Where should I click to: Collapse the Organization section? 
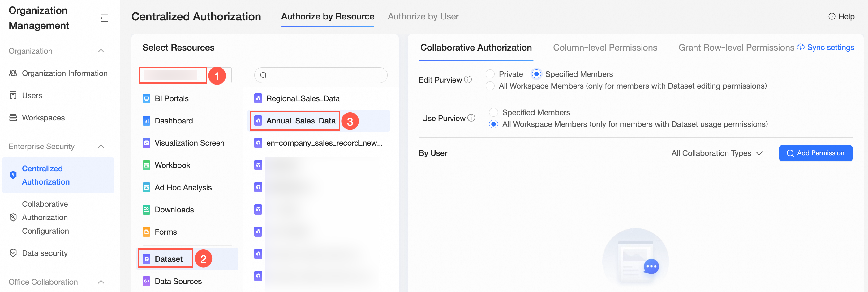pos(101,51)
